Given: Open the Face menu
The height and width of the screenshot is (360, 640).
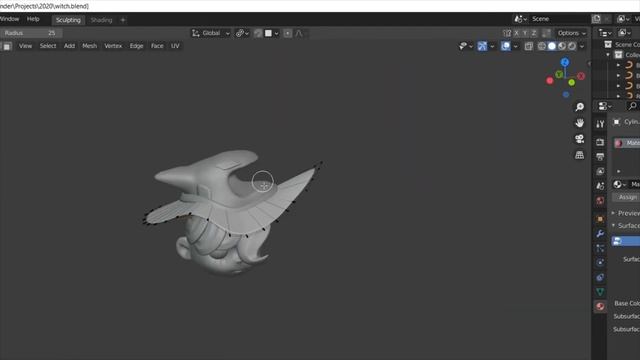Looking at the screenshot, I should tap(157, 46).
